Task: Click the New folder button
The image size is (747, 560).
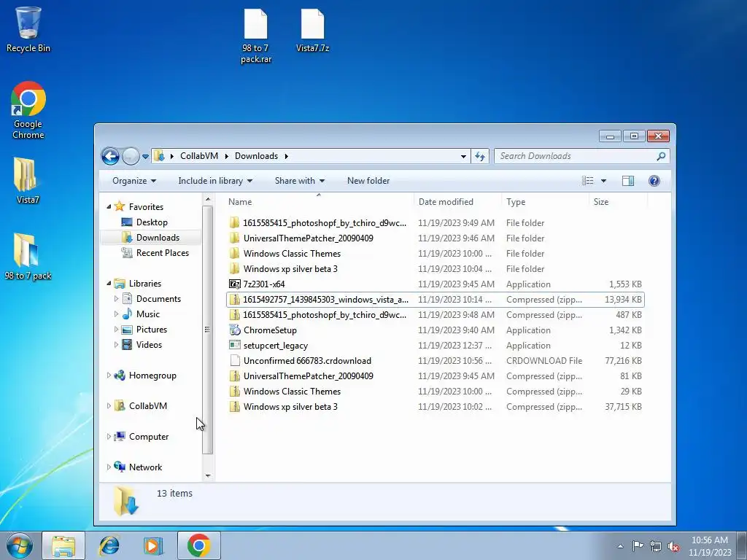Action: coord(368,181)
